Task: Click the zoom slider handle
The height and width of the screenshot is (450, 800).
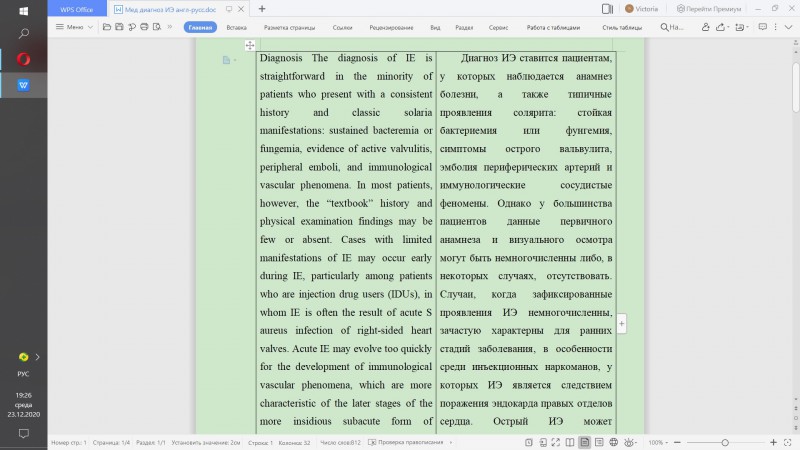Action: [725, 442]
